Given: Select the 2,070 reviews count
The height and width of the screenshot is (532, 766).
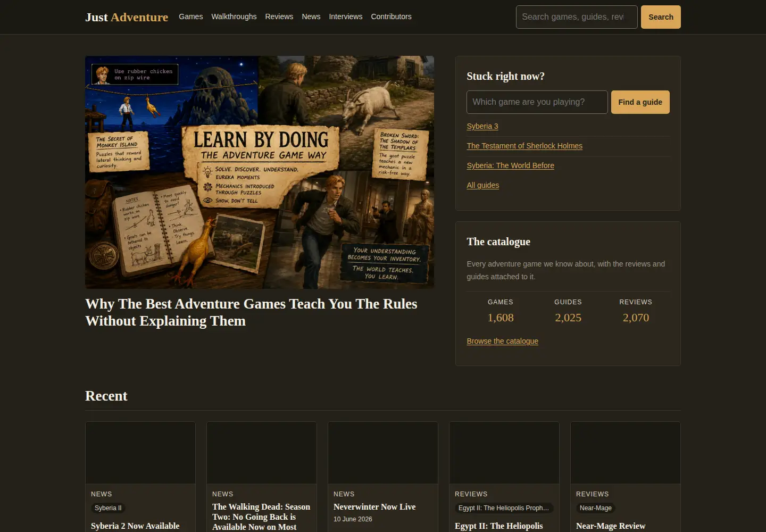Looking at the screenshot, I should click(x=636, y=318).
